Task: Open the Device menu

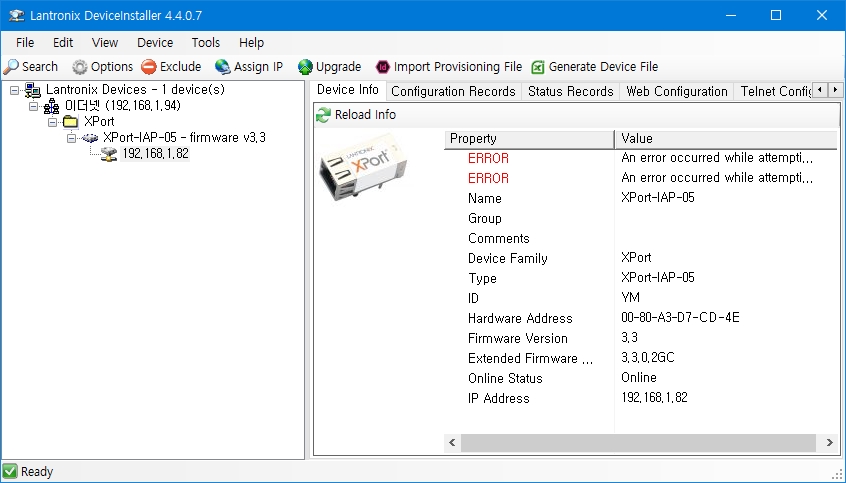Action: (x=155, y=43)
